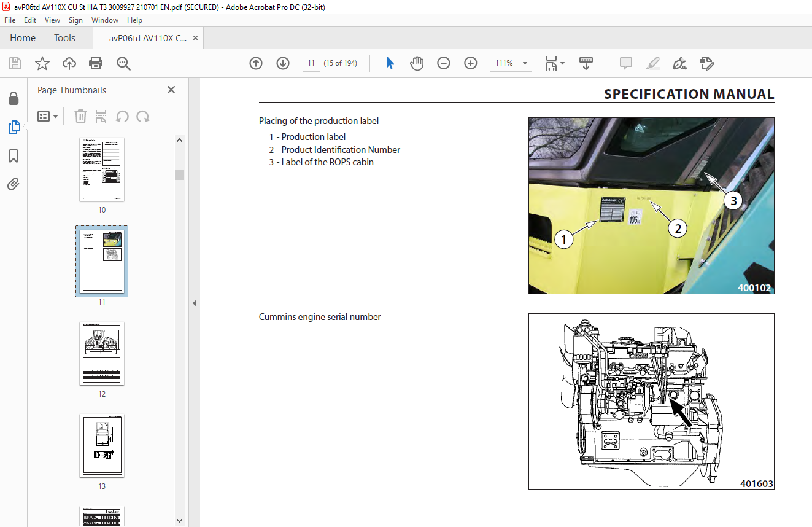Image resolution: width=812 pixels, height=527 pixels.
Task: Click 'Cummins engine serial number' text
Action: (x=320, y=317)
